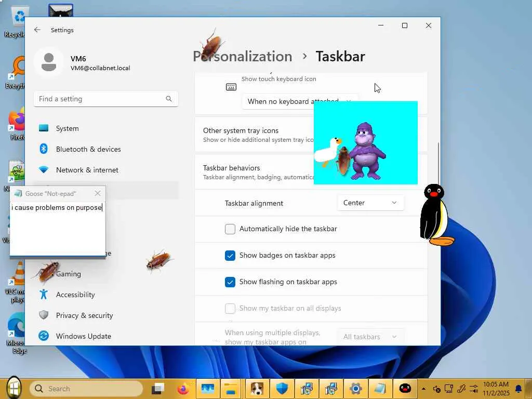The width and height of the screenshot is (532, 399).
Task: Click the Bluetooth icon in sidebar
Action: pyautogui.click(x=44, y=149)
